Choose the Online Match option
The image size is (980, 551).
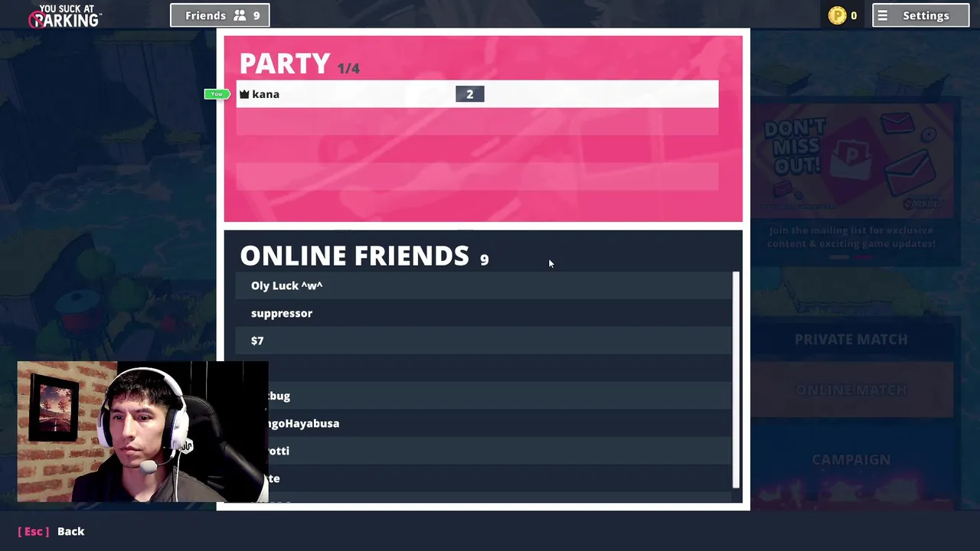point(851,390)
